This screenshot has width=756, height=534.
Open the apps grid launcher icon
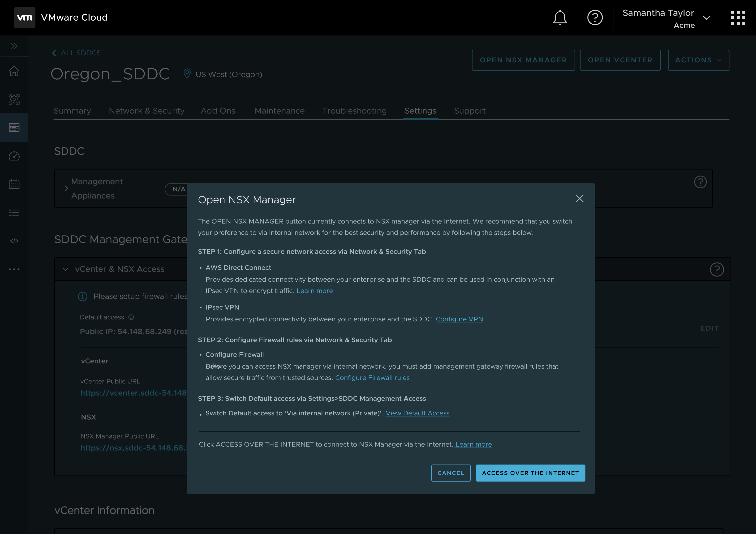coord(738,17)
